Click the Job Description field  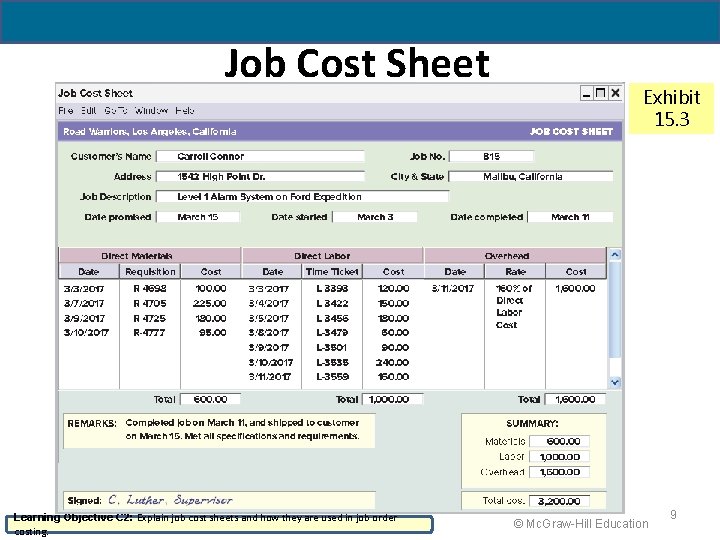[x=303, y=197]
